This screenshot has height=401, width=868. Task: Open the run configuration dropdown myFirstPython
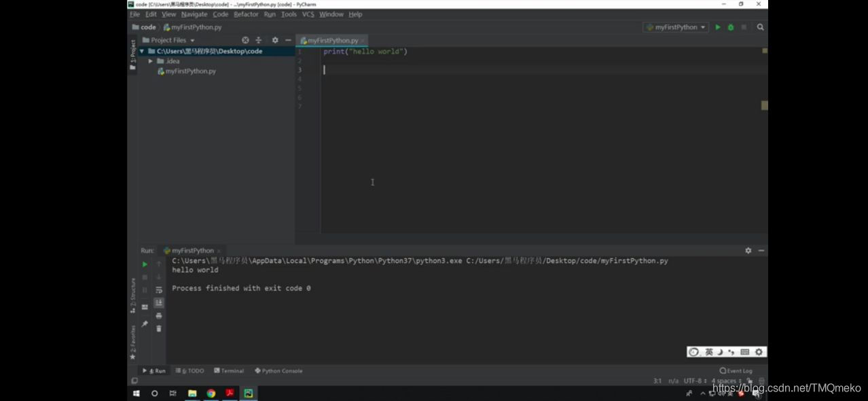click(x=675, y=27)
